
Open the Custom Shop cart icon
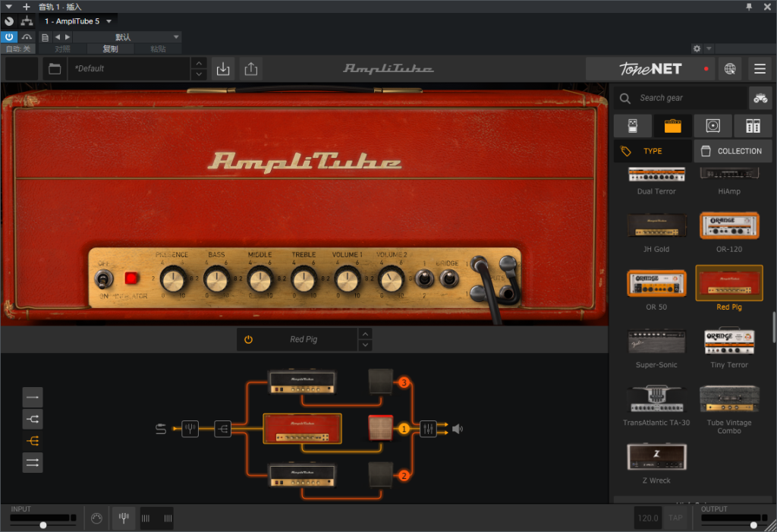760,98
